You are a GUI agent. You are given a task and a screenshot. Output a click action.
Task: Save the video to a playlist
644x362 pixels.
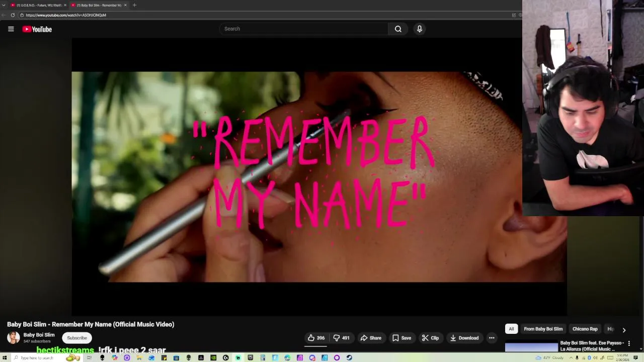402,338
